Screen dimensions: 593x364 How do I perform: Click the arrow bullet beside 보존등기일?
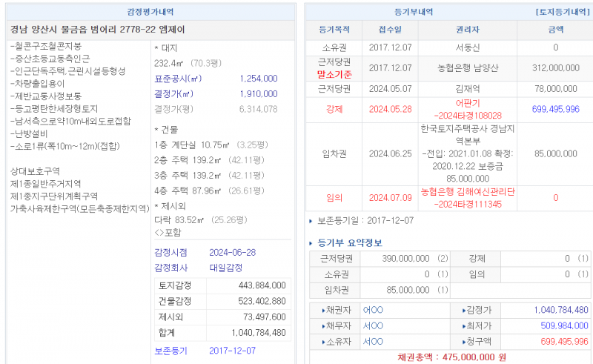point(311,221)
